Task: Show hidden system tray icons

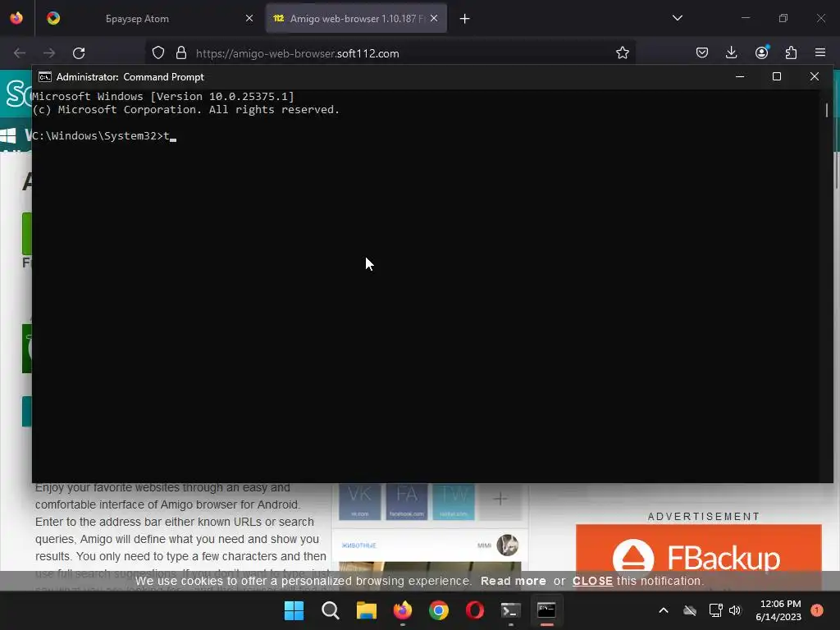Action: pyautogui.click(x=663, y=610)
